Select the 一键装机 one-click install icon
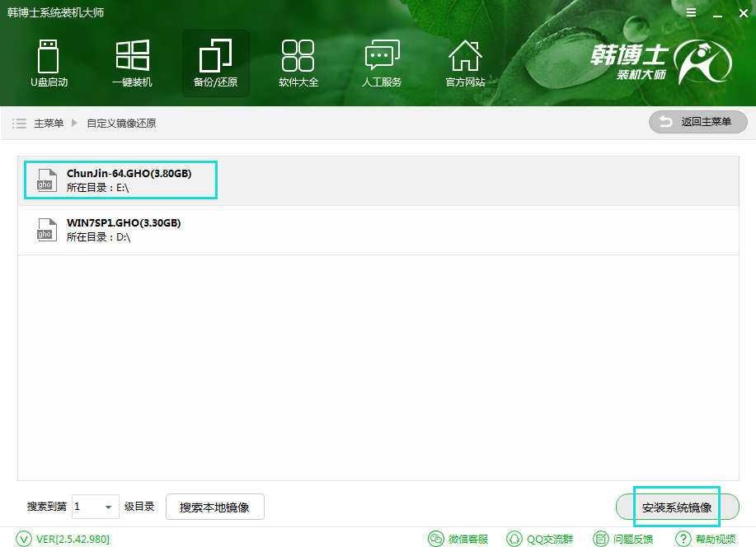The width and height of the screenshot is (756, 547). click(x=132, y=63)
